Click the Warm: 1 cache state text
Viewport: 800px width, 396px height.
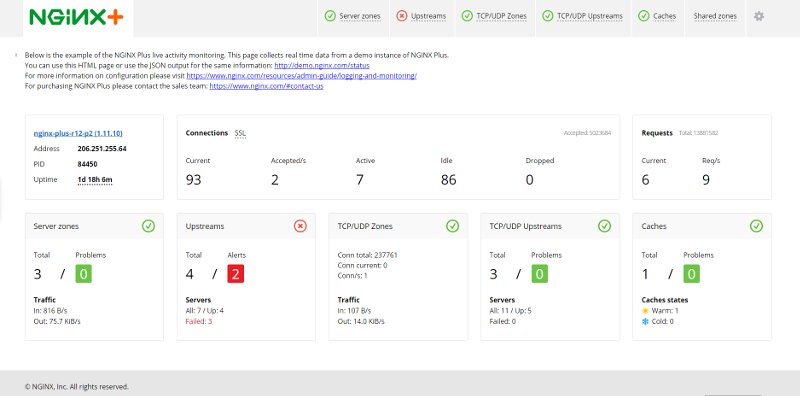click(x=665, y=311)
